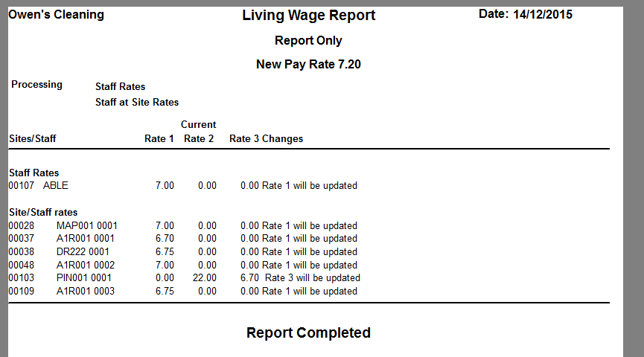Click site code DR222 0001

83,251
